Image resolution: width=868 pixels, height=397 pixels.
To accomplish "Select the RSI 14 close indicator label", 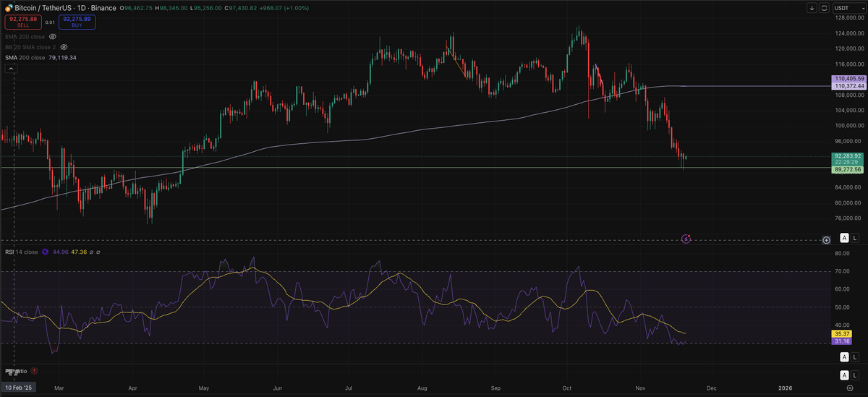I will tap(21, 252).
